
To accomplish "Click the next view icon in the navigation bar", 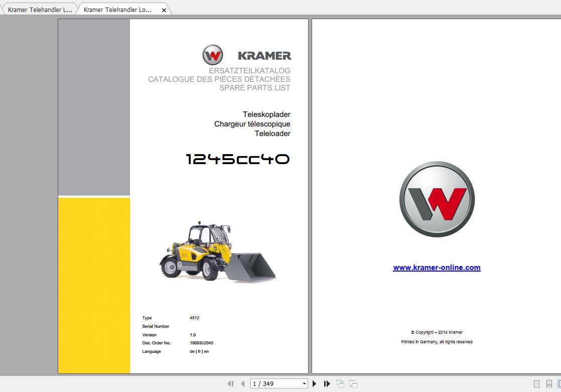I will tap(353, 384).
